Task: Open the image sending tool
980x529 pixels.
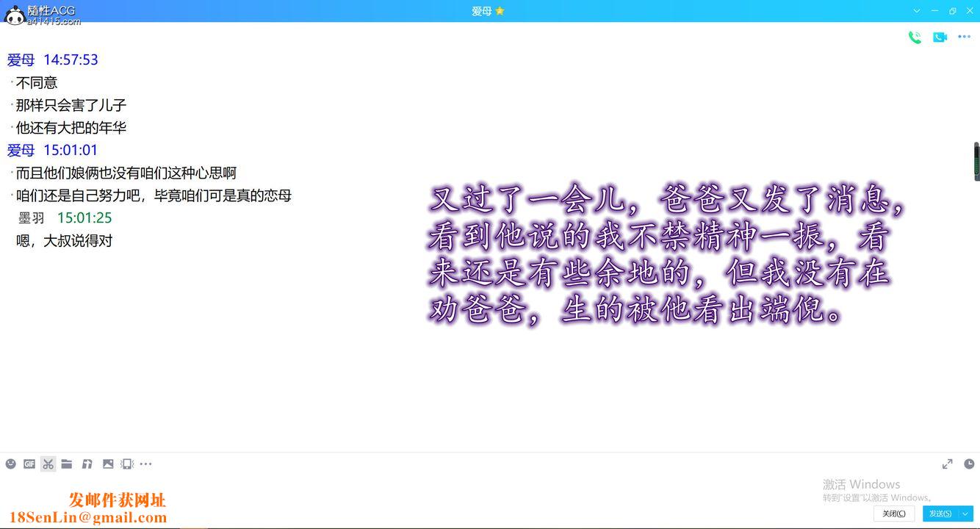Action: point(108,464)
